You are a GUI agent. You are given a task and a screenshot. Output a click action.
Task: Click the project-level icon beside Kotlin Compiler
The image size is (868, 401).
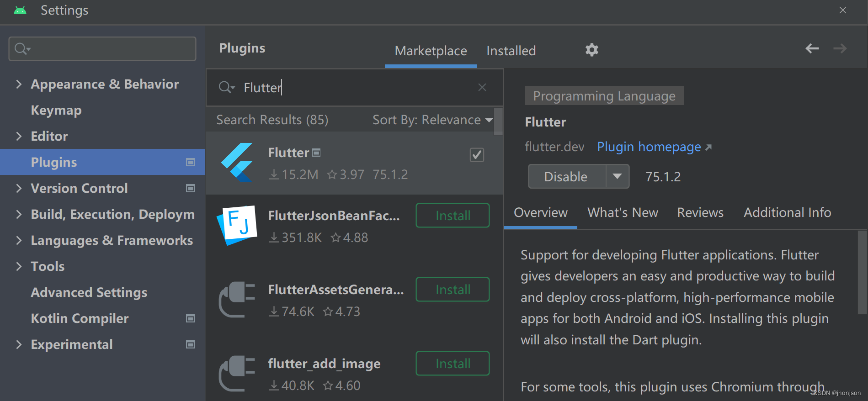pyautogui.click(x=191, y=318)
